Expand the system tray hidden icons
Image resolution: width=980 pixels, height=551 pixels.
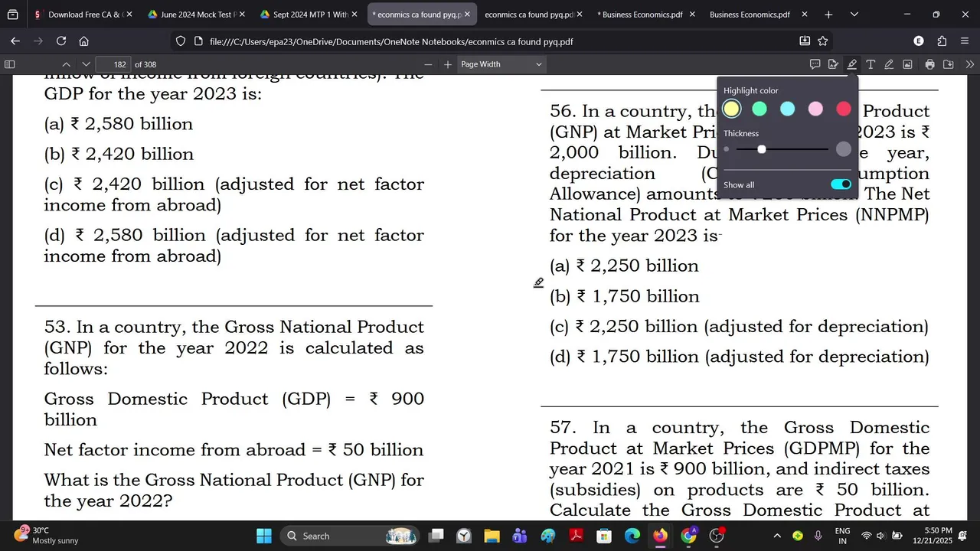tap(777, 536)
